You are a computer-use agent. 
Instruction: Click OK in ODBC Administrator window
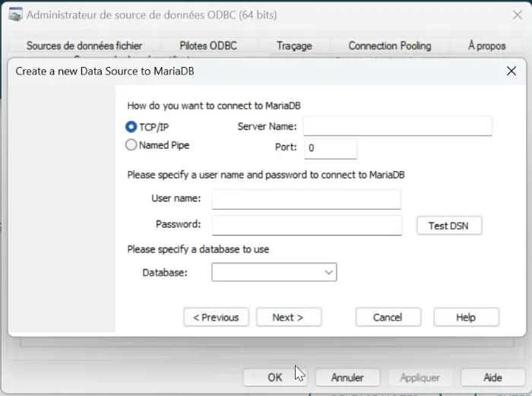pos(275,377)
